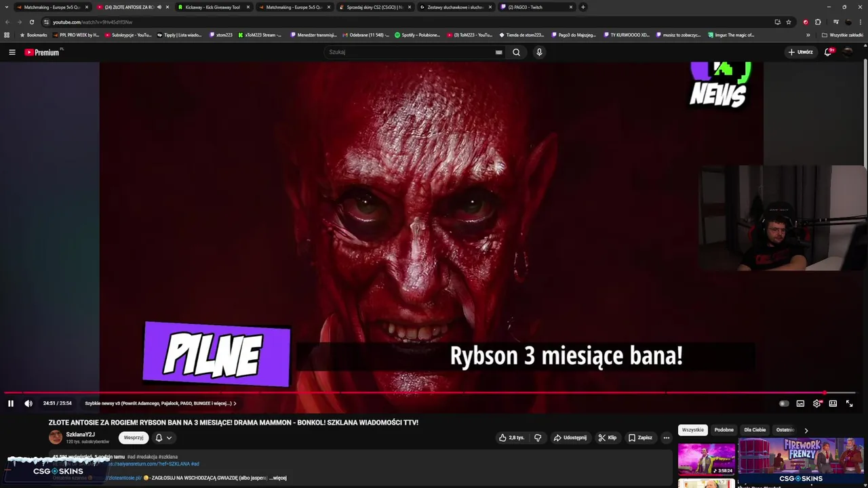Open the Imgur bookmark
The width and height of the screenshot is (868, 488).
(x=731, y=35)
